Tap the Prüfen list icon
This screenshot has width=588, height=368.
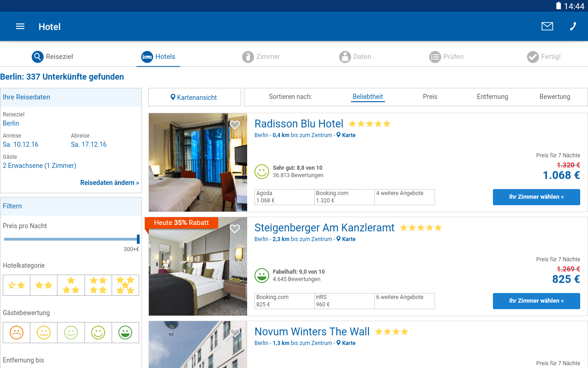pyautogui.click(x=435, y=57)
